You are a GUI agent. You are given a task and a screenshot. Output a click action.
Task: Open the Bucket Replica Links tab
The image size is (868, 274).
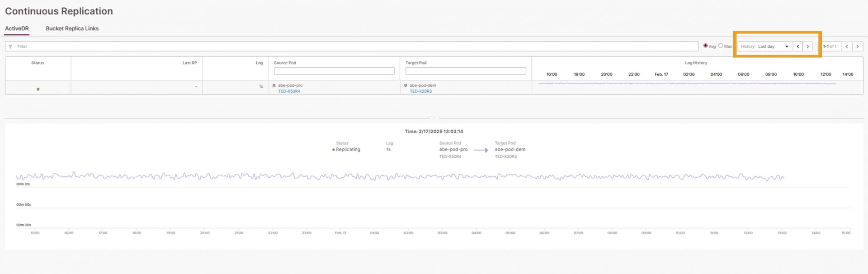click(72, 28)
